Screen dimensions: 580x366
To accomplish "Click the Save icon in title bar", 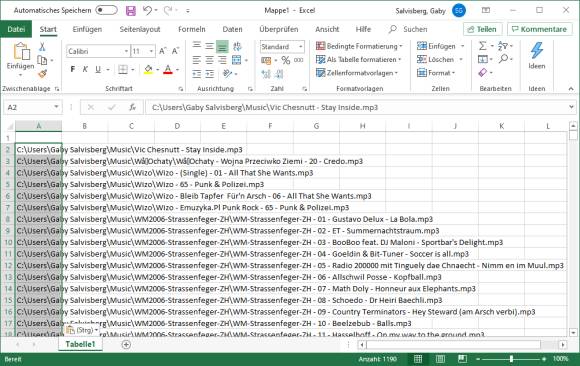I will [131, 11].
